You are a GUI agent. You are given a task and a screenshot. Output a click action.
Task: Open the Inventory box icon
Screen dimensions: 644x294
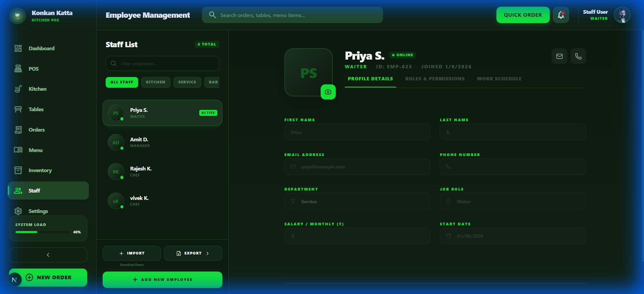point(18,170)
